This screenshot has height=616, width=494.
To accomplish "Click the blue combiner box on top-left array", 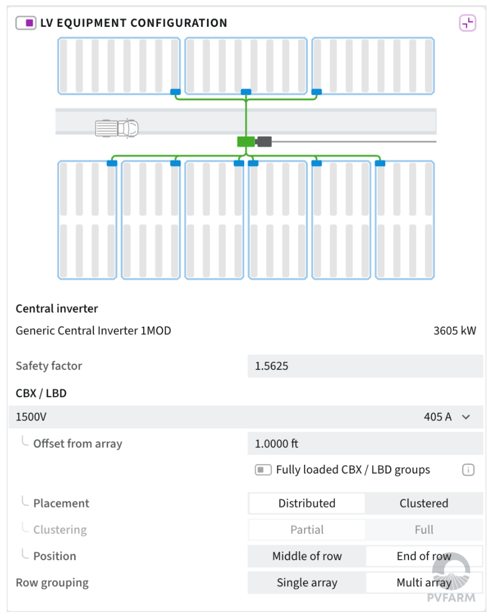I will (175, 92).
